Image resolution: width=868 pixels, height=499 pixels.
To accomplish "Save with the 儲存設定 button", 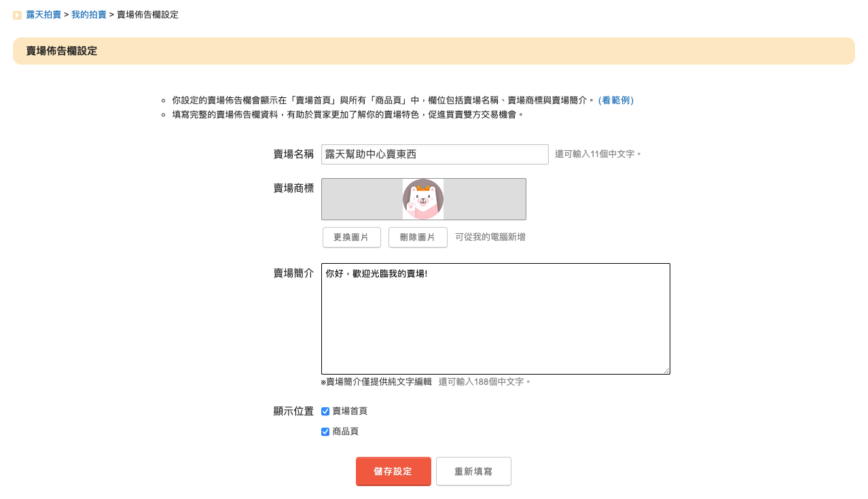I will (x=393, y=471).
